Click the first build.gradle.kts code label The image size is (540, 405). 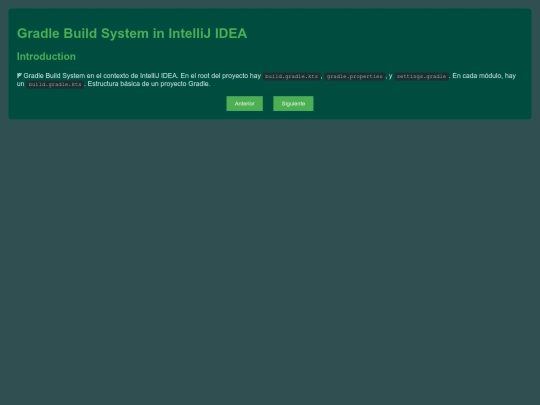292,76
